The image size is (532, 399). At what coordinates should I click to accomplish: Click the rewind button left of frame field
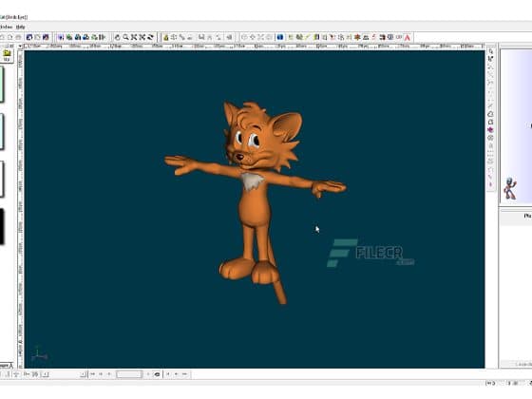[x=92, y=374]
